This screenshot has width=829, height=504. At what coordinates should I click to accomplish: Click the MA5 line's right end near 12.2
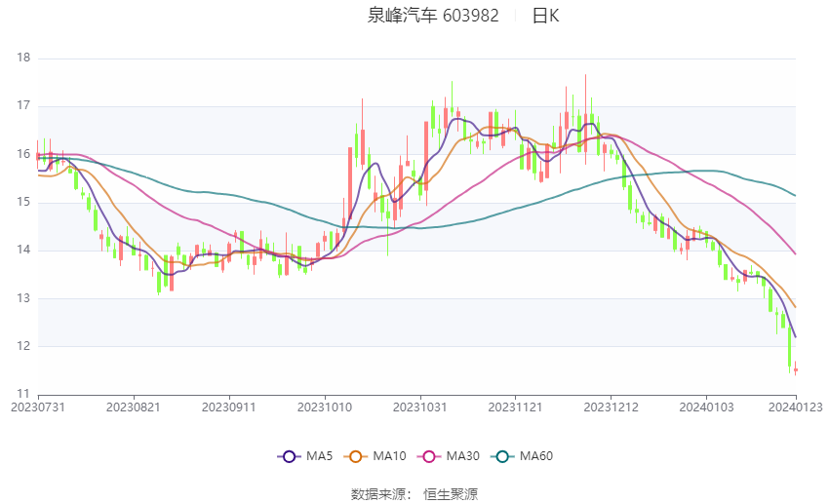(795, 336)
